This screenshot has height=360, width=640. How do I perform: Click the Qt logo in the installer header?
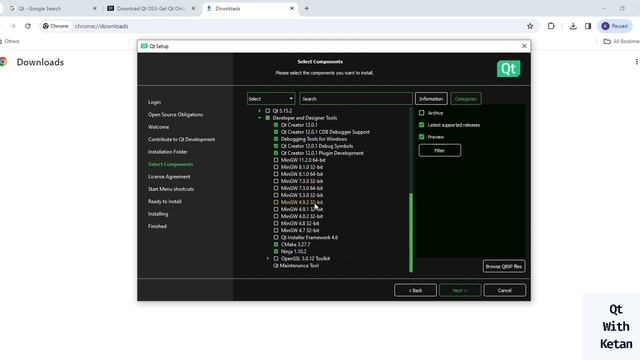(x=508, y=69)
